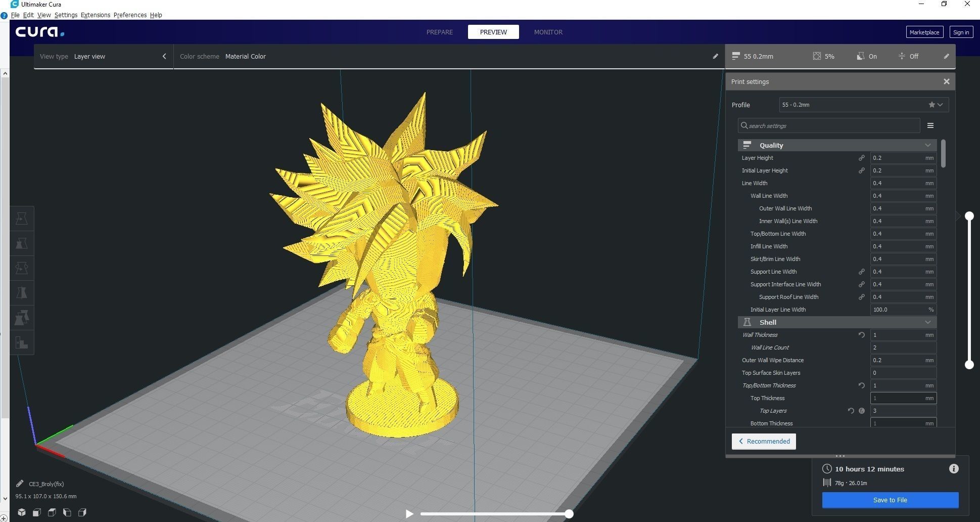
Task: Switch to front view camera icon
Action: (x=37, y=512)
